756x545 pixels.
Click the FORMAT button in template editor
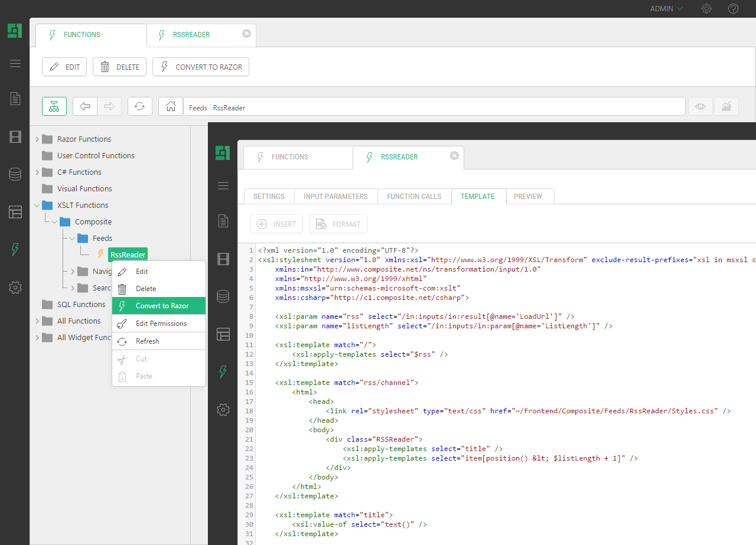pyautogui.click(x=338, y=224)
